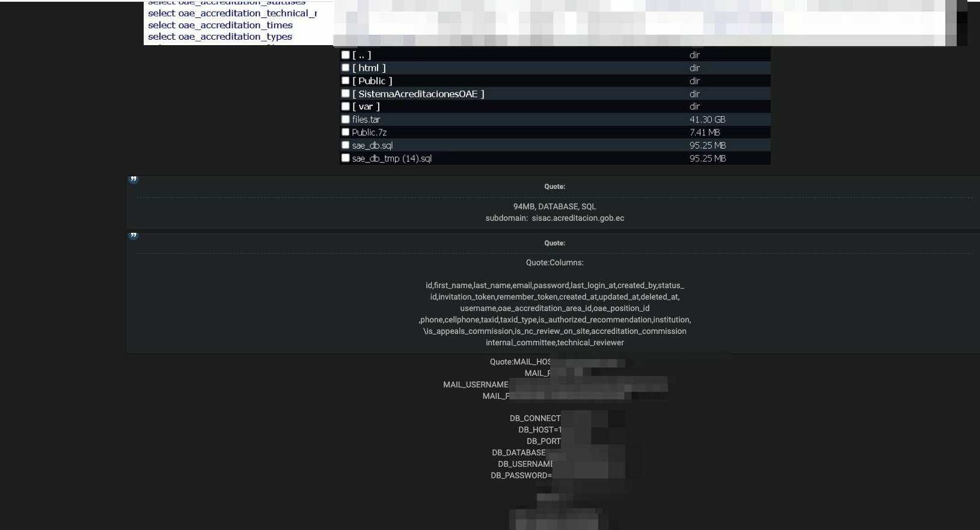
Task: Click the 7.41 MB size value
Action: pos(705,132)
